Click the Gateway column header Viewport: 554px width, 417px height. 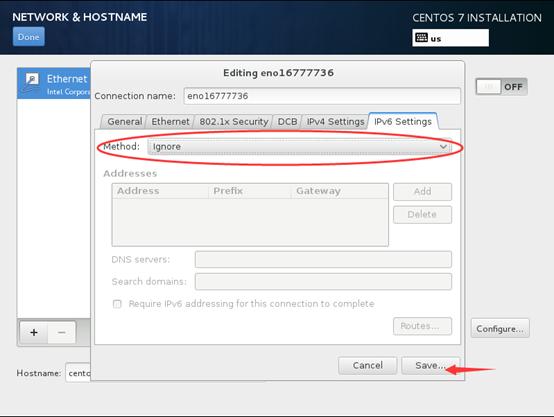(x=339, y=191)
